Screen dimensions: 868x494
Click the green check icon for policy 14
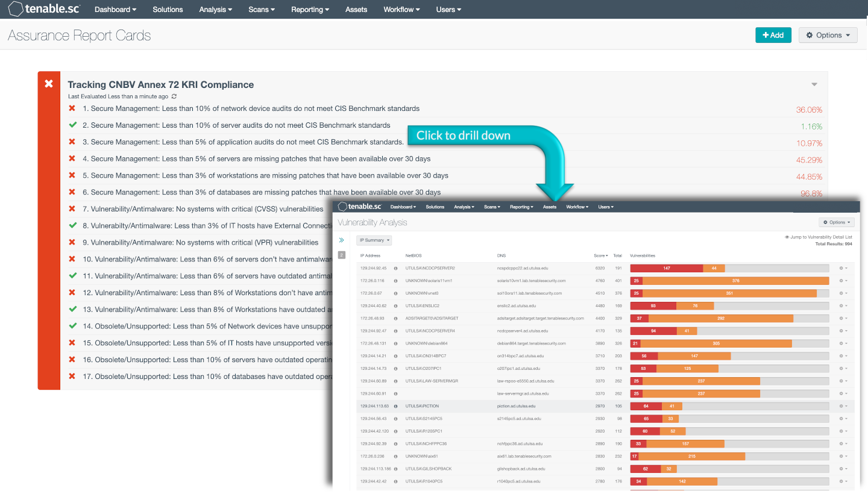[x=72, y=326]
